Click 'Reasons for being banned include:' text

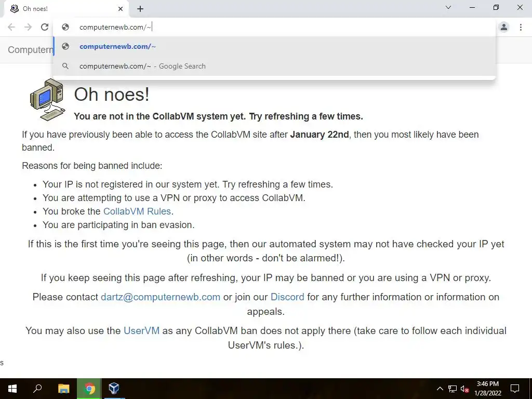point(92,166)
